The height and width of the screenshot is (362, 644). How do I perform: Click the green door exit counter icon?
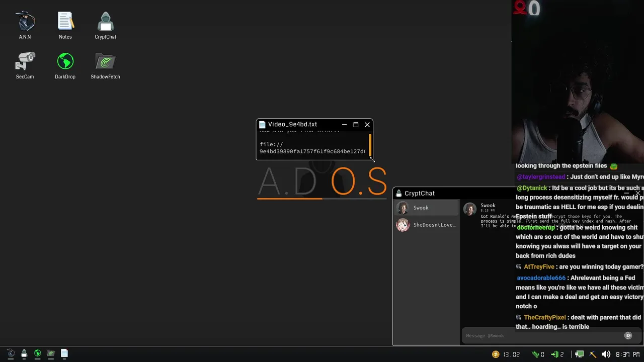pyautogui.click(x=555, y=354)
